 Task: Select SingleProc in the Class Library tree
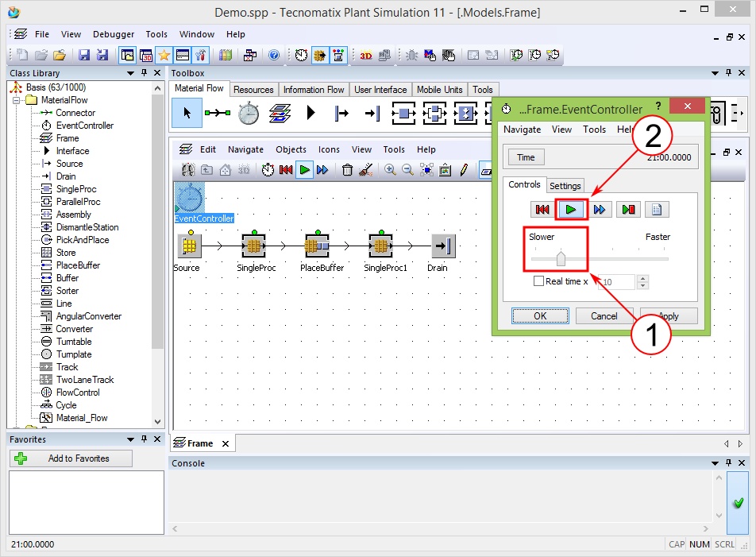76,189
